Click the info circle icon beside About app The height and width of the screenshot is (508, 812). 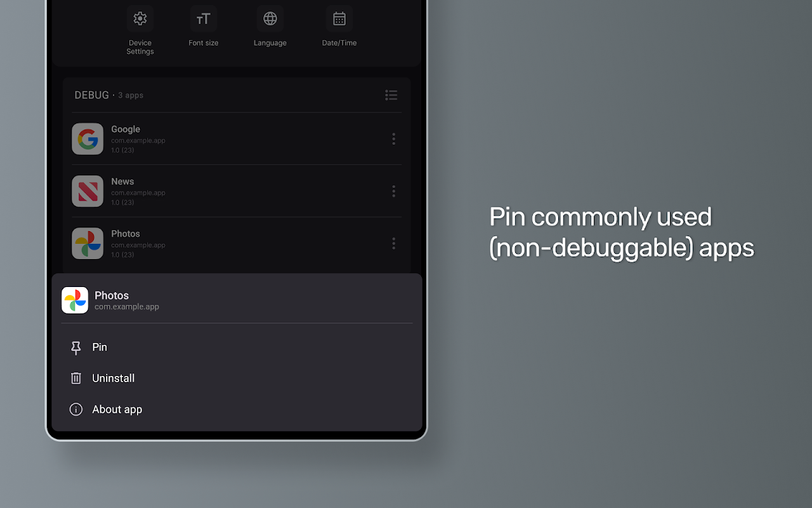[76, 410]
